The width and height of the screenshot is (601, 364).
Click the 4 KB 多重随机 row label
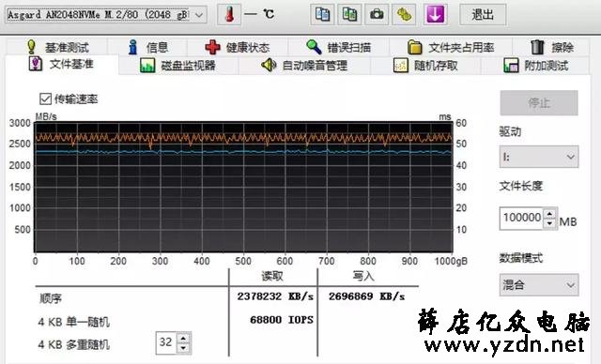pos(74,345)
